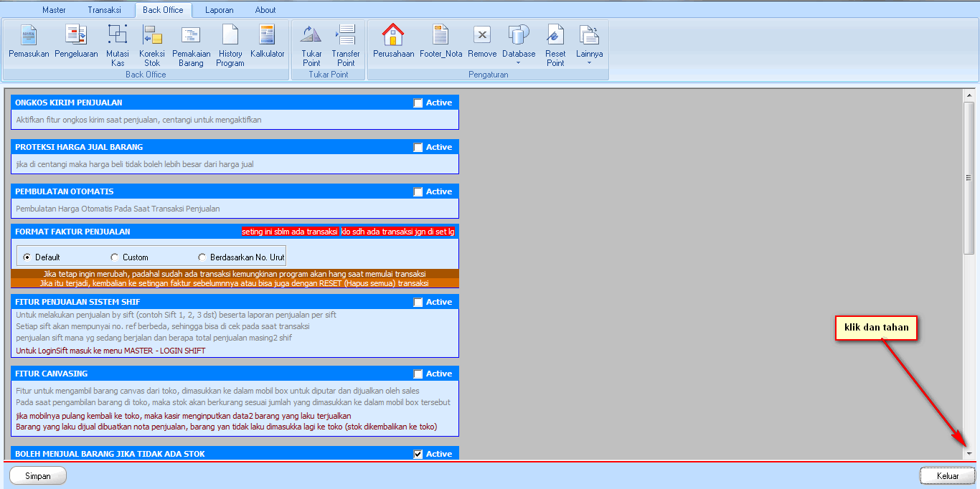Click the Remove icon
Image resolution: width=980 pixels, height=489 pixels.
(x=482, y=42)
